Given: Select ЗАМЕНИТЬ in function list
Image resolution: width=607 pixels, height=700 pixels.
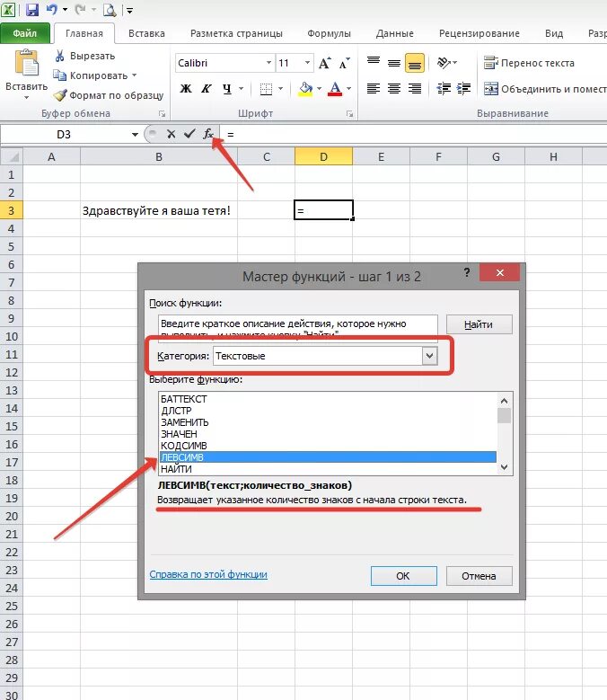Looking at the screenshot, I should 328,421.
